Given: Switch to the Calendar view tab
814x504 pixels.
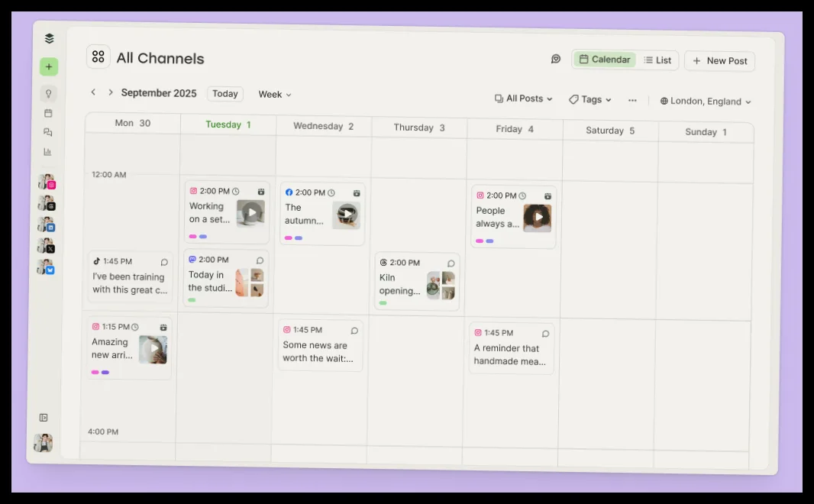Looking at the screenshot, I should point(605,60).
